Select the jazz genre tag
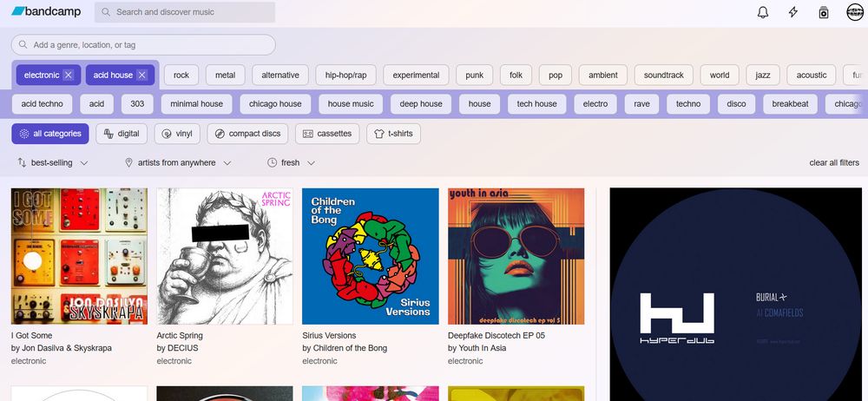 click(763, 76)
